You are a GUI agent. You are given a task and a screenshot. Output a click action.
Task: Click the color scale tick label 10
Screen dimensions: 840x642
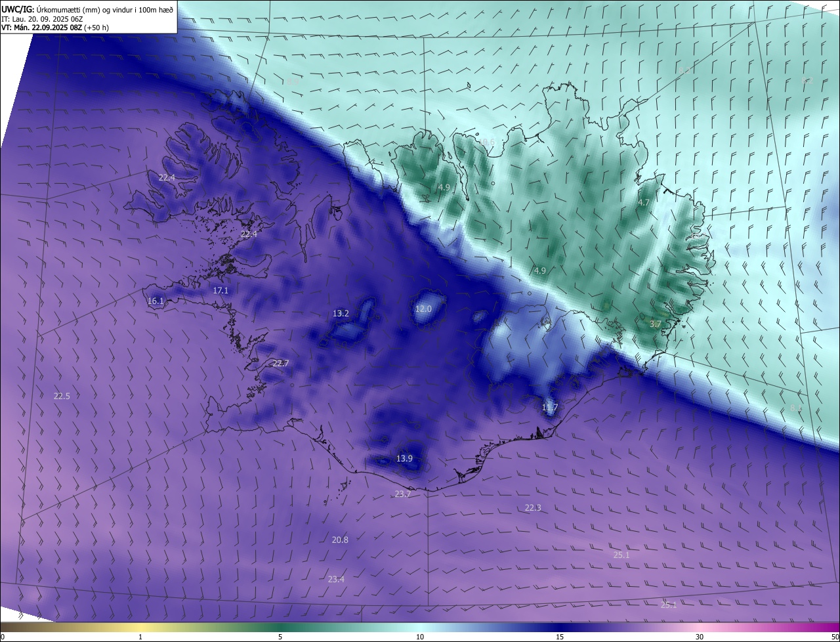point(420,637)
